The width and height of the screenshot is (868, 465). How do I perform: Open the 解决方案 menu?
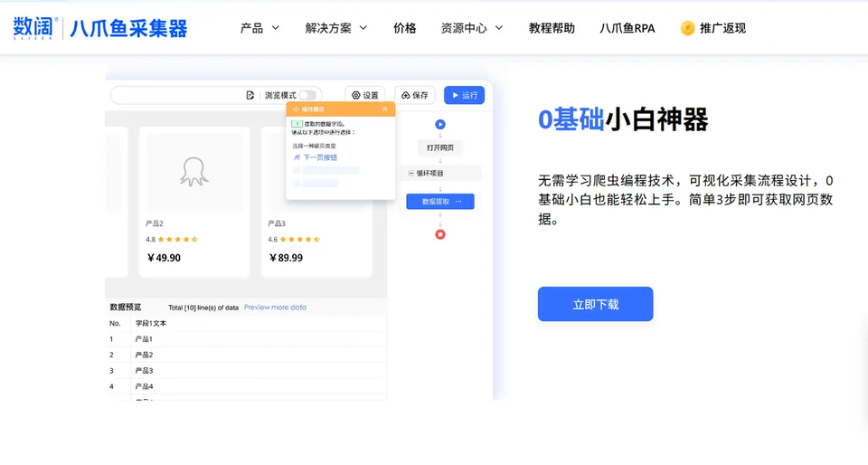pyautogui.click(x=328, y=28)
